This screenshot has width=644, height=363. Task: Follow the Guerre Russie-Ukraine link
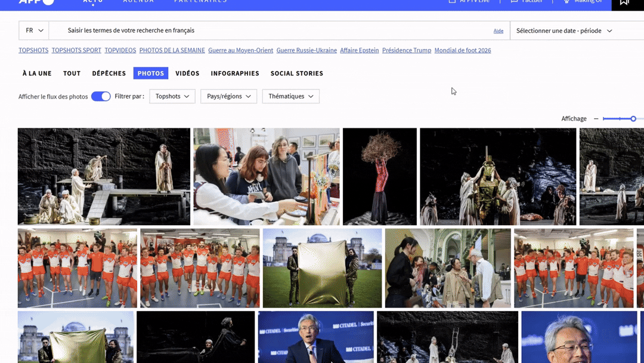point(306,50)
